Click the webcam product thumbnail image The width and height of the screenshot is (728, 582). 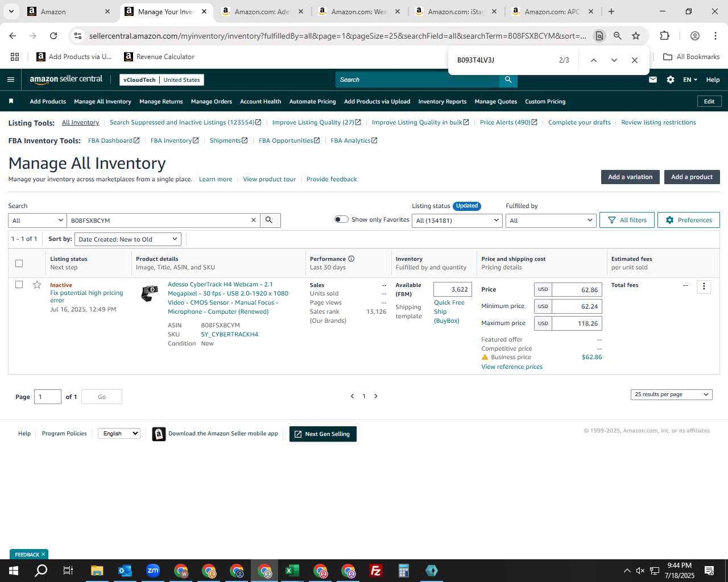pyautogui.click(x=150, y=293)
